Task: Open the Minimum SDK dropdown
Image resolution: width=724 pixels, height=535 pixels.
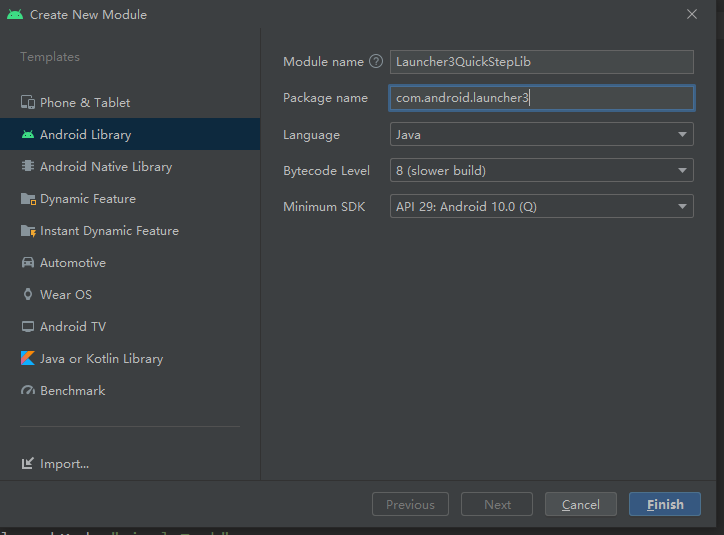Action: [x=542, y=206]
